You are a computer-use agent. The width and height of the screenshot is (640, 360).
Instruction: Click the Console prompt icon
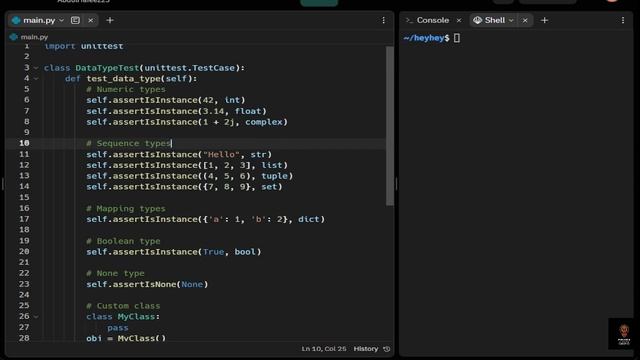coord(409,20)
